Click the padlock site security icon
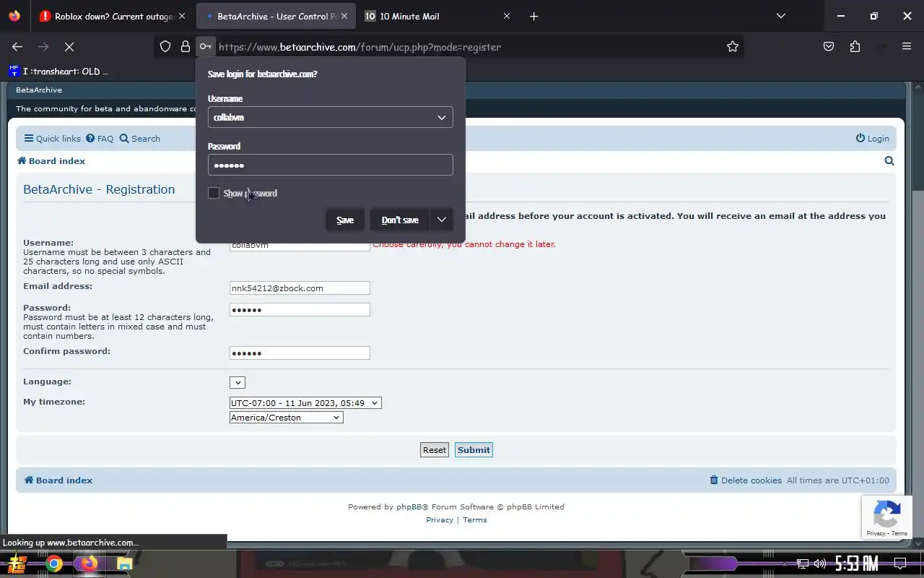The height and width of the screenshot is (578, 924). tap(186, 47)
